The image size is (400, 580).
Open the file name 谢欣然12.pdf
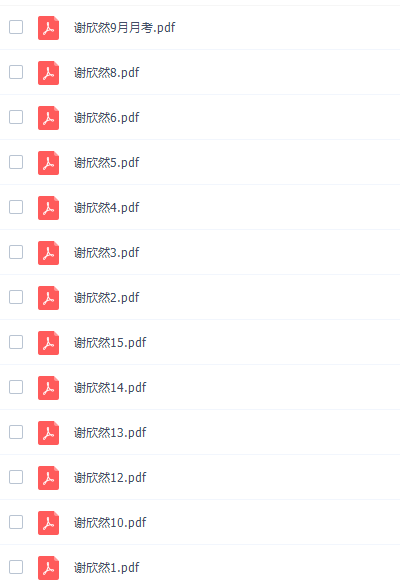click(110, 478)
